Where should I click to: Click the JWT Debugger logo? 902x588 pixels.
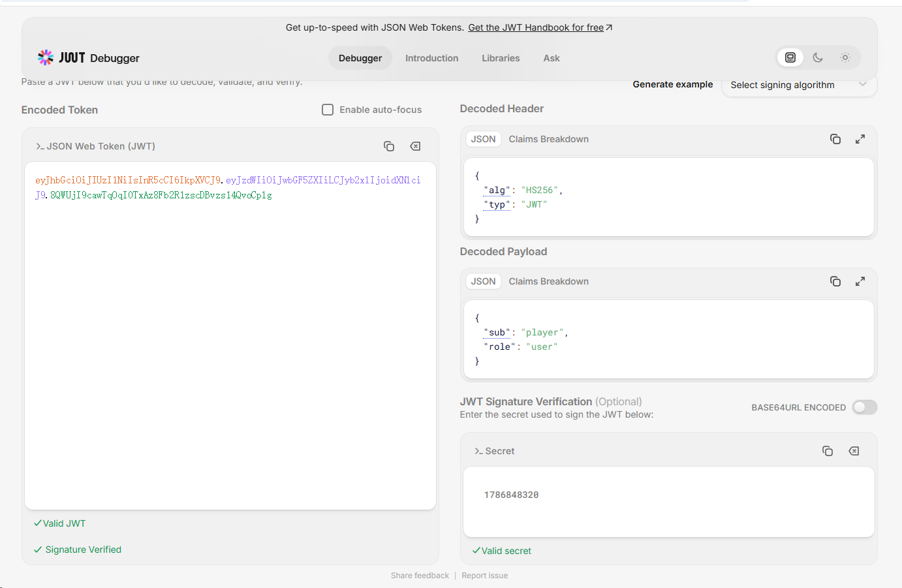(88, 58)
